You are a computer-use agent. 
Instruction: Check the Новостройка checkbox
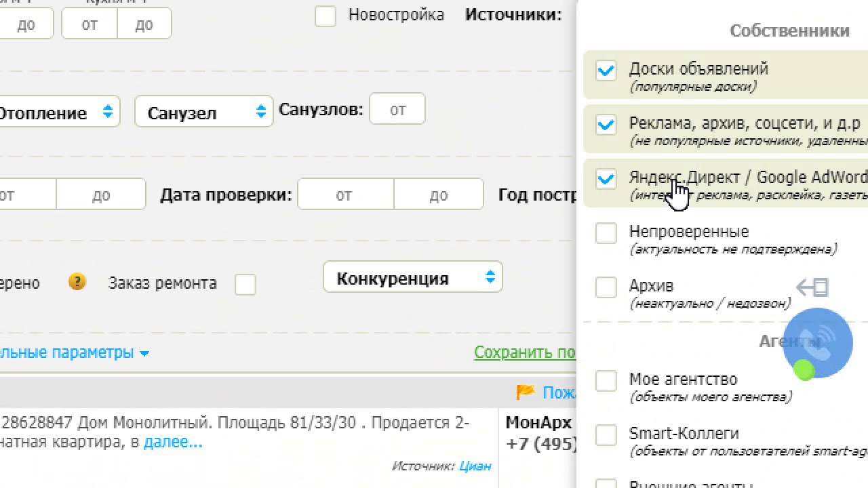[x=325, y=16]
